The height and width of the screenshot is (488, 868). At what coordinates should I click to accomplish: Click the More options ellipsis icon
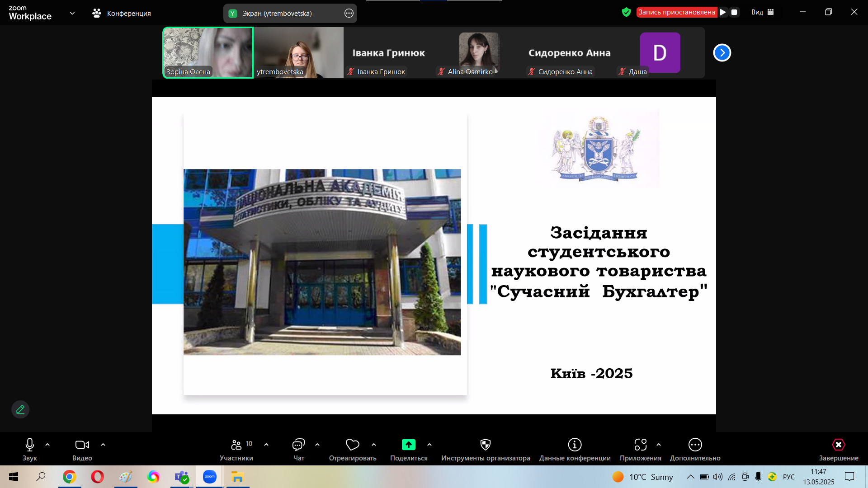(x=695, y=445)
